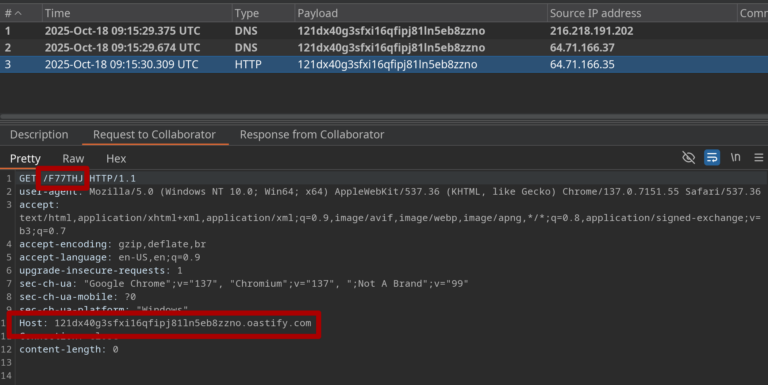Click the GET /F77THJ request line

(x=77, y=178)
